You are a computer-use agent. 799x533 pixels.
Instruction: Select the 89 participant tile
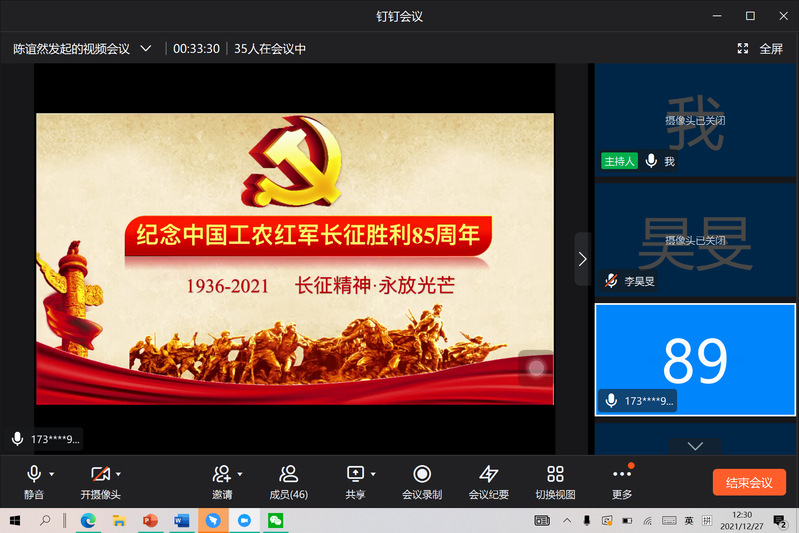tap(695, 360)
